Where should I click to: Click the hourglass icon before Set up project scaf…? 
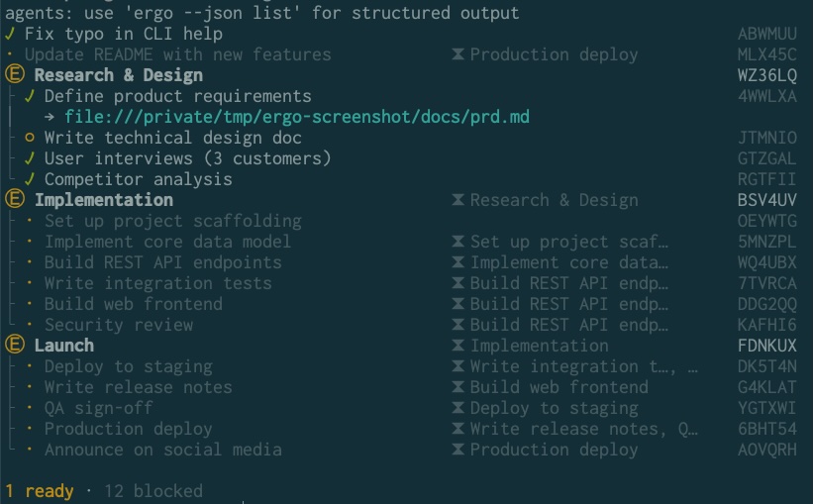pos(457,242)
